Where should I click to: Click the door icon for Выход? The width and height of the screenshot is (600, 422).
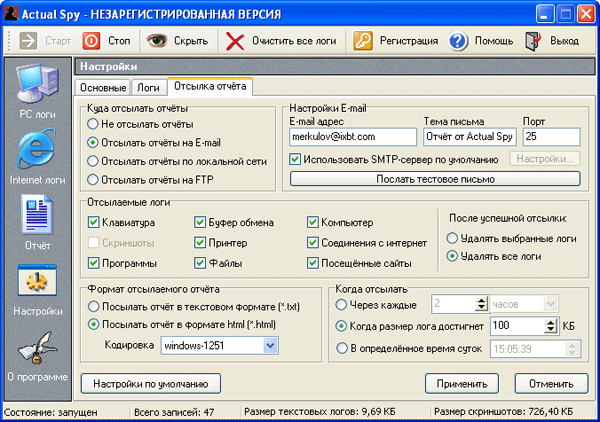click(533, 41)
